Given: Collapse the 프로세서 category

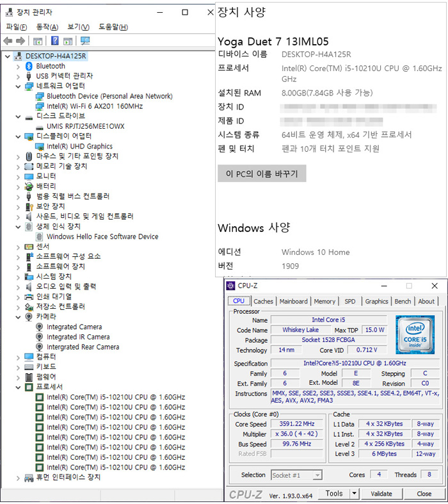Looking at the screenshot, I should [19, 387].
